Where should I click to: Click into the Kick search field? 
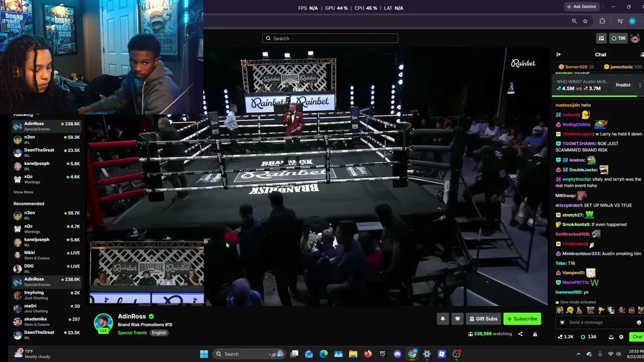tap(330, 38)
